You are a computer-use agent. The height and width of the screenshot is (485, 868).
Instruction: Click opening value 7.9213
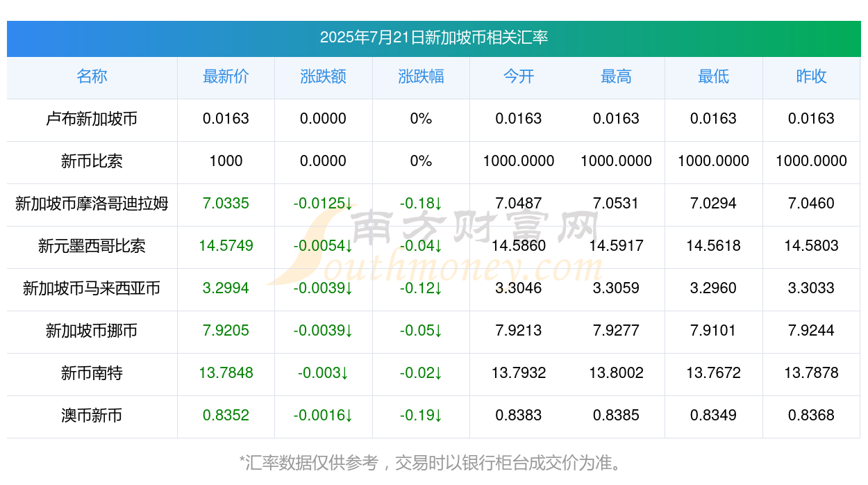tap(519, 331)
